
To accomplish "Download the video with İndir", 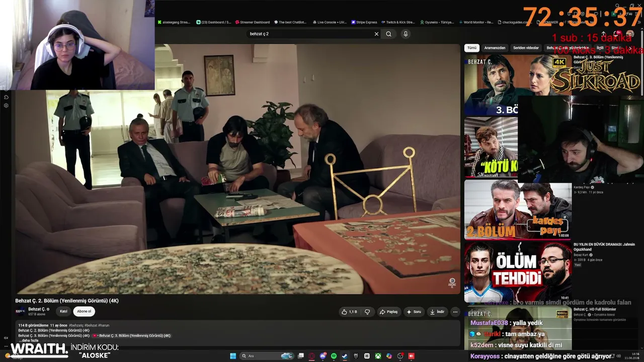I will click(x=437, y=312).
